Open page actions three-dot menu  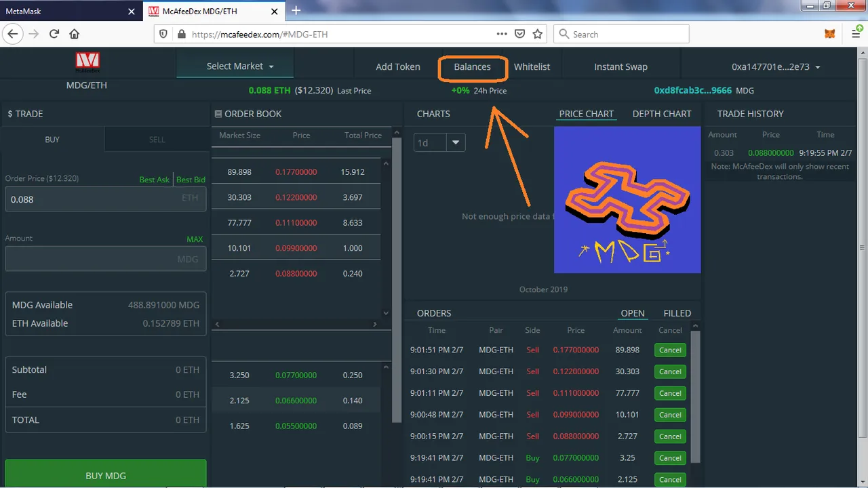502,34
